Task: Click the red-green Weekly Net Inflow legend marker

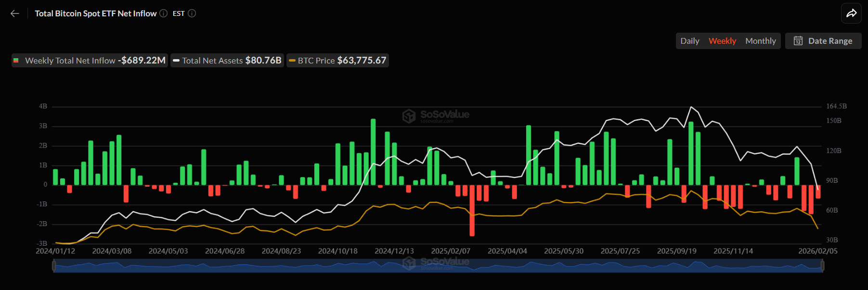Action: [16, 61]
